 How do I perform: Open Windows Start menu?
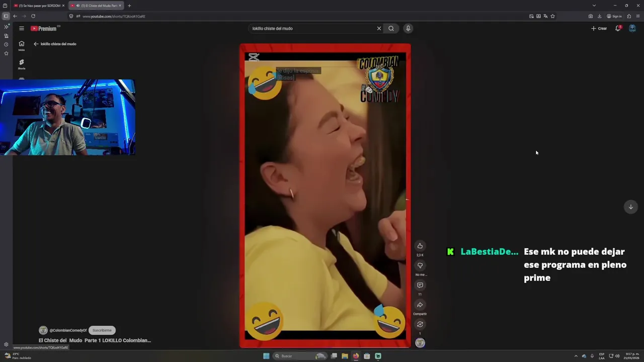266,356
